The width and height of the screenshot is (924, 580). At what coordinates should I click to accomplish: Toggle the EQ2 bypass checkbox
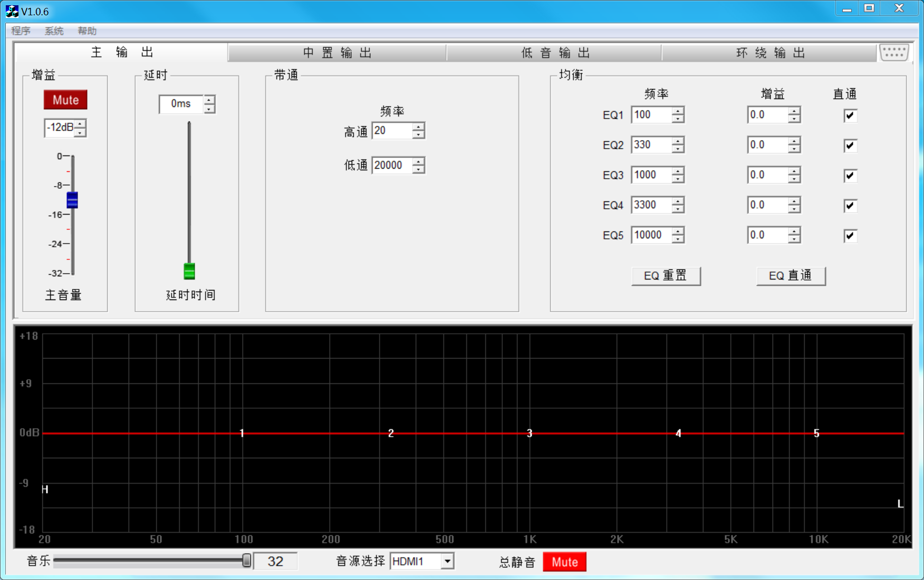point(850,146)
